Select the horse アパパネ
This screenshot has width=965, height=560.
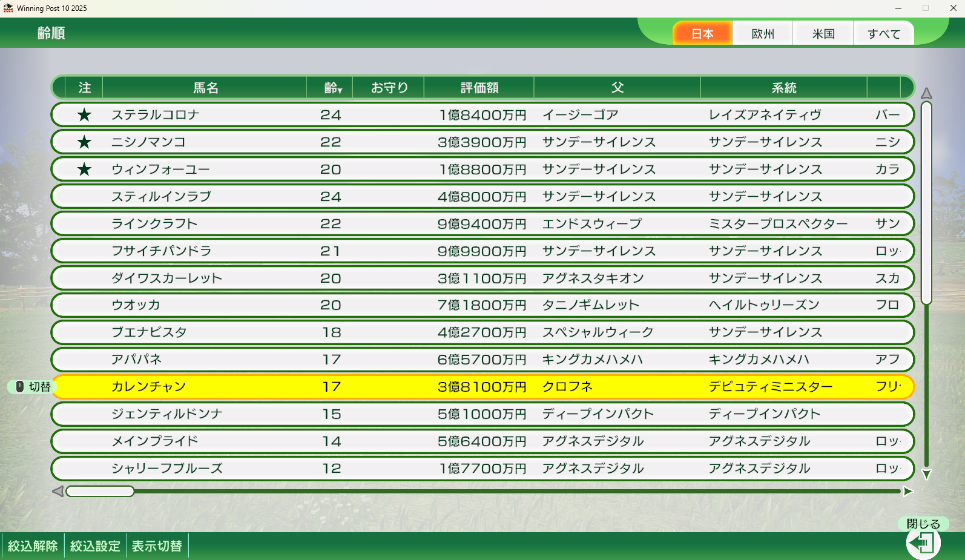tap(482, 360)
